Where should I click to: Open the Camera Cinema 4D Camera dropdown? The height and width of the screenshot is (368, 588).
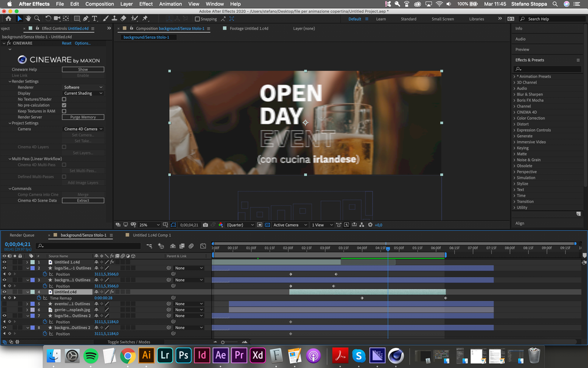click(x=83, y=129)
